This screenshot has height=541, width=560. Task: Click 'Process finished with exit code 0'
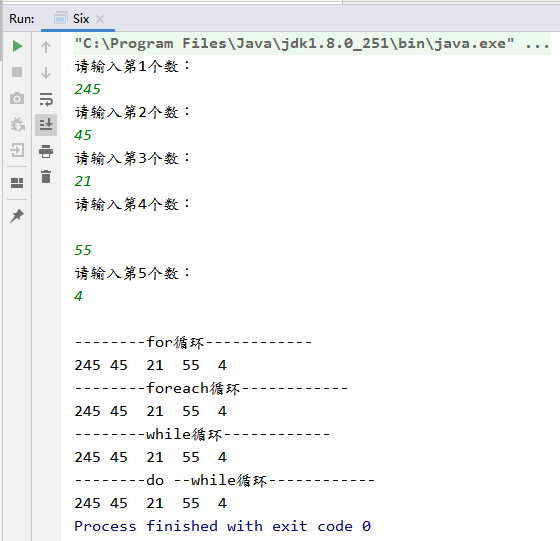click(222, 526)
